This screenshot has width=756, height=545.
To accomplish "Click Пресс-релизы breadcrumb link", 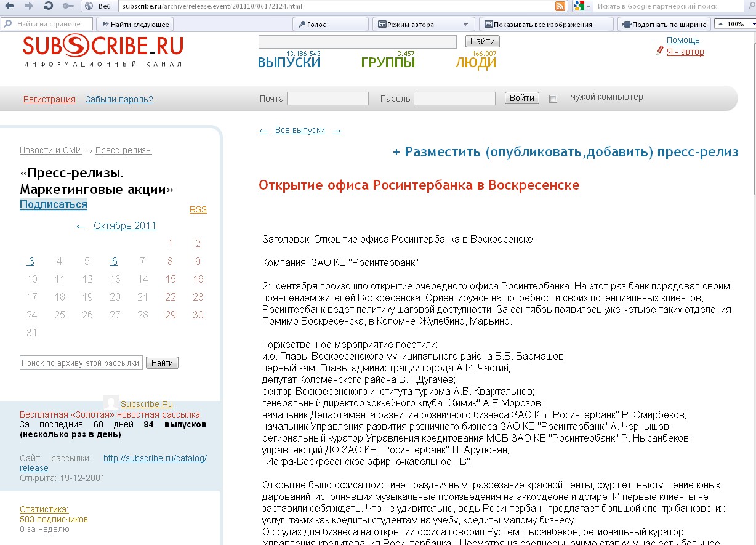I will click(x=124, y=150).
